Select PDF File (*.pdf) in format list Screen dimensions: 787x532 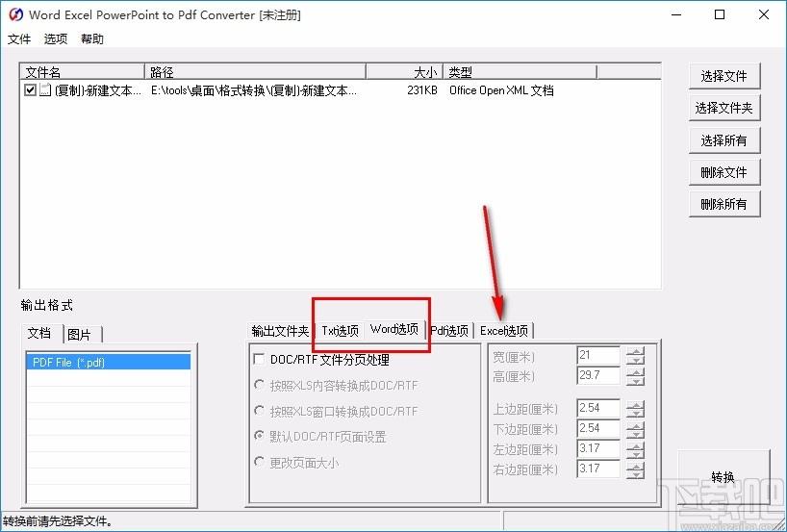[109, 362]
